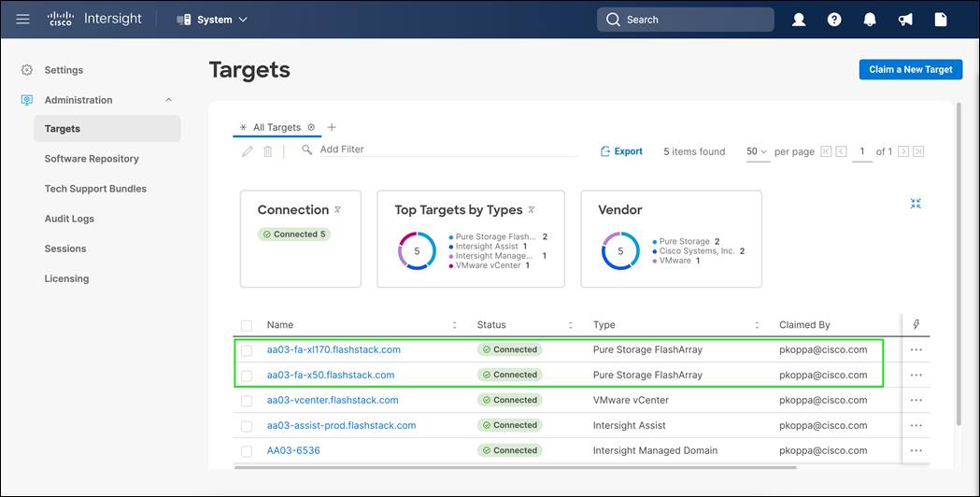The width and height of the screenshot is (980, 497).
Task: Open Targets in sidebar
Action: 107,129
